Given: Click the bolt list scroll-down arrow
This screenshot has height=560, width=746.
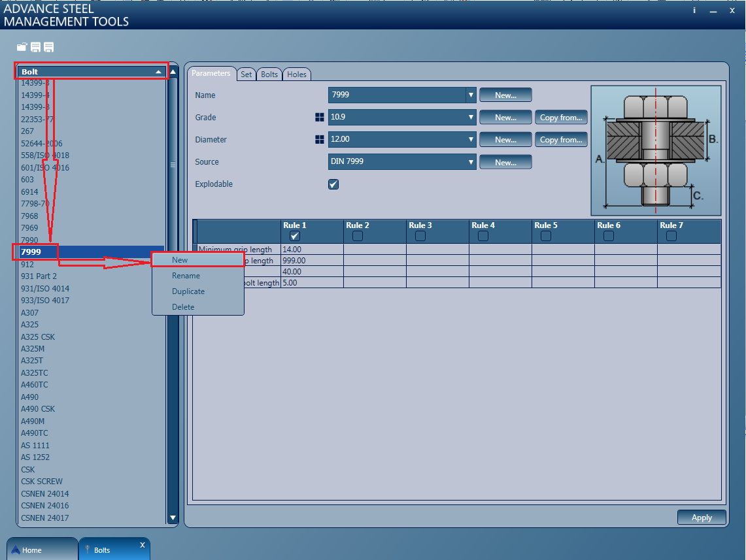Looking at the screenshot, I should pos(173,518).
